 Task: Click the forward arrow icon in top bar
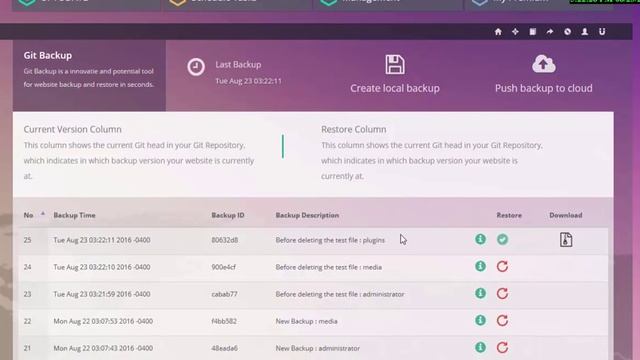[x=550, y=32]
